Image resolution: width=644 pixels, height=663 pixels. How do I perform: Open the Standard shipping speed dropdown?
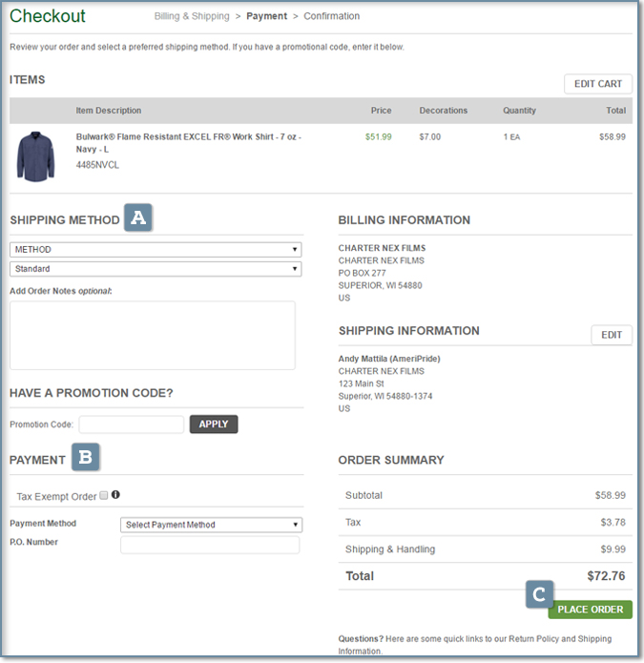click(x=156, y=269)
